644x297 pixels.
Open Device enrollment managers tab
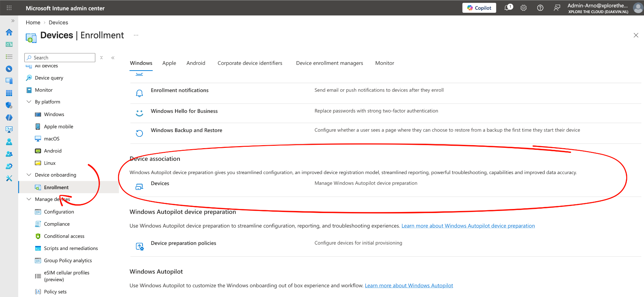point(329,63)
